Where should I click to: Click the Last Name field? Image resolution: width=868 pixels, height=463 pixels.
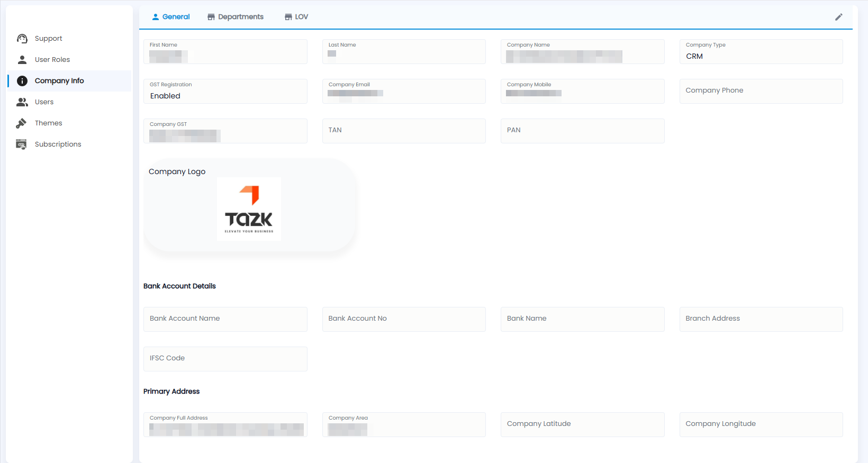404,51
